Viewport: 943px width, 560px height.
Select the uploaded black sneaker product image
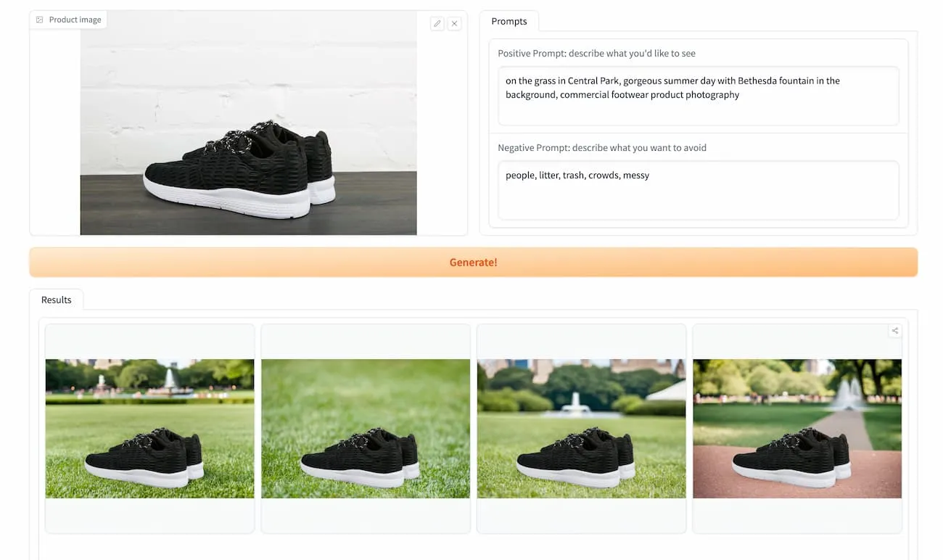249,123
